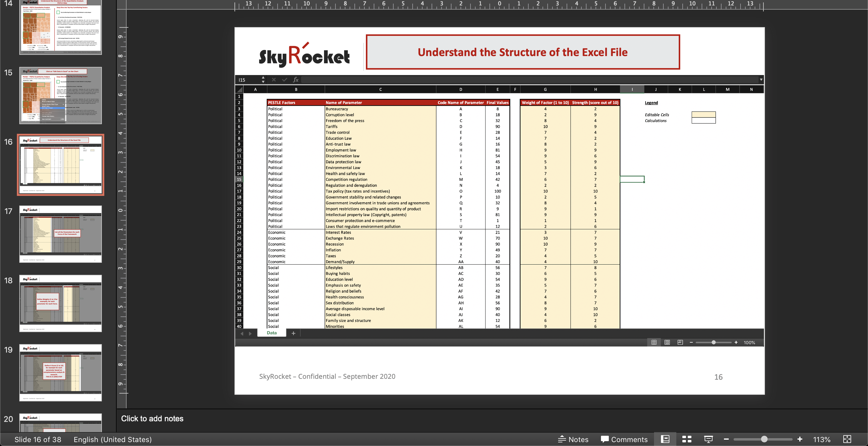
Task: Click the Data sheet tab
Action: tap(272, 333)
